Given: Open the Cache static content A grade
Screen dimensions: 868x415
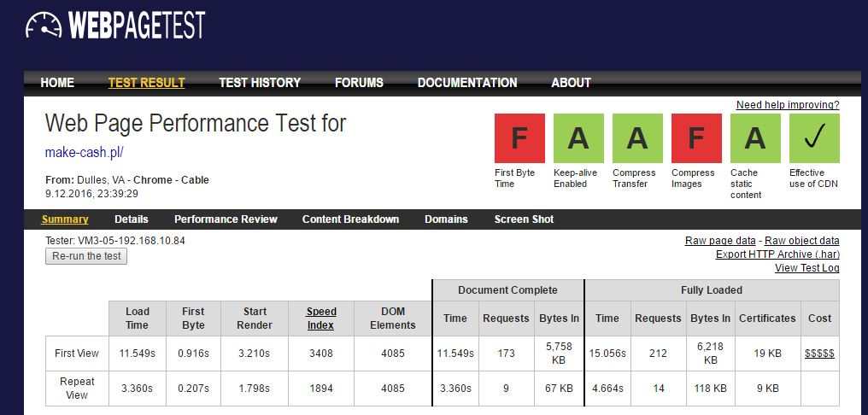Looking at the screenshot, I should click(755, 137).
